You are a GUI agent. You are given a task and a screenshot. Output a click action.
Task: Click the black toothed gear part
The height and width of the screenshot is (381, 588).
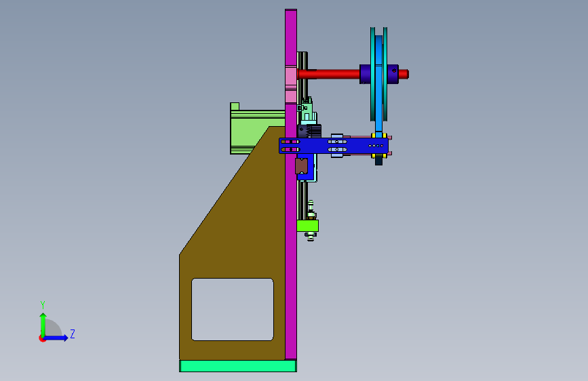[x=311, y=132]
